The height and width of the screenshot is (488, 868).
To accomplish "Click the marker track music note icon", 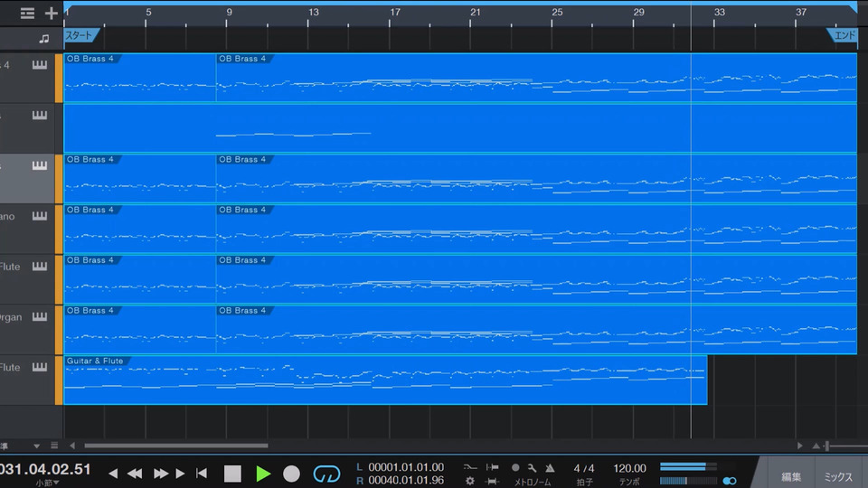I will (43, 39).
